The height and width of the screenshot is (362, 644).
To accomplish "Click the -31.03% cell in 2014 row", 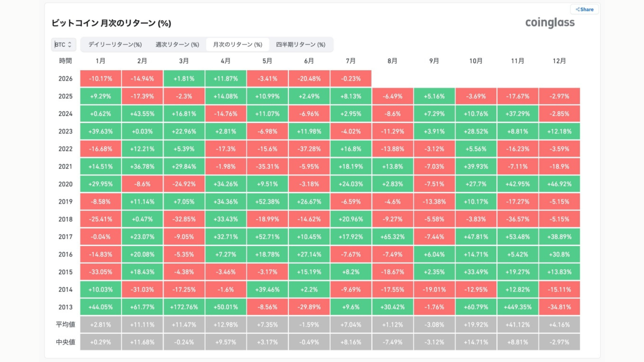I will tap(142, 290).
